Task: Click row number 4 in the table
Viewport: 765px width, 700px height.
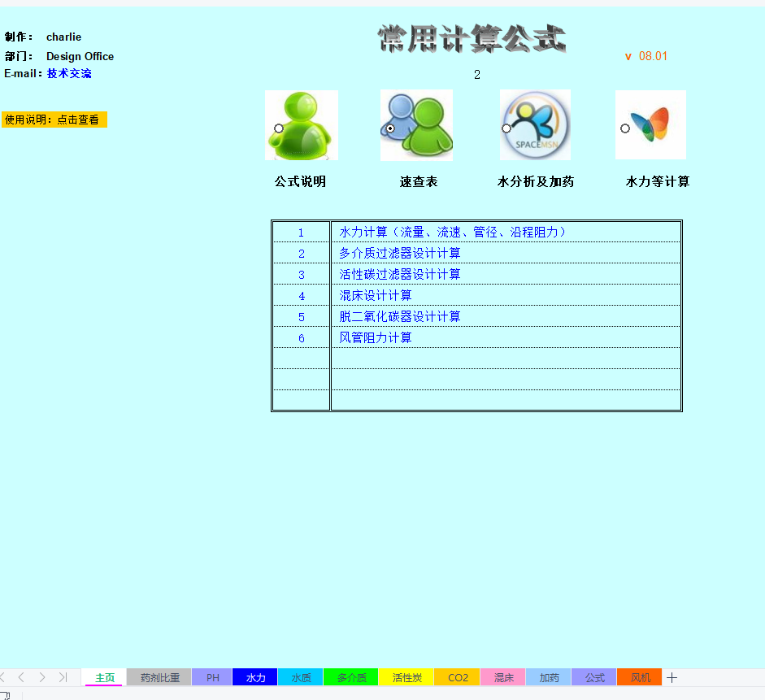Action: (x=302, y=296)
